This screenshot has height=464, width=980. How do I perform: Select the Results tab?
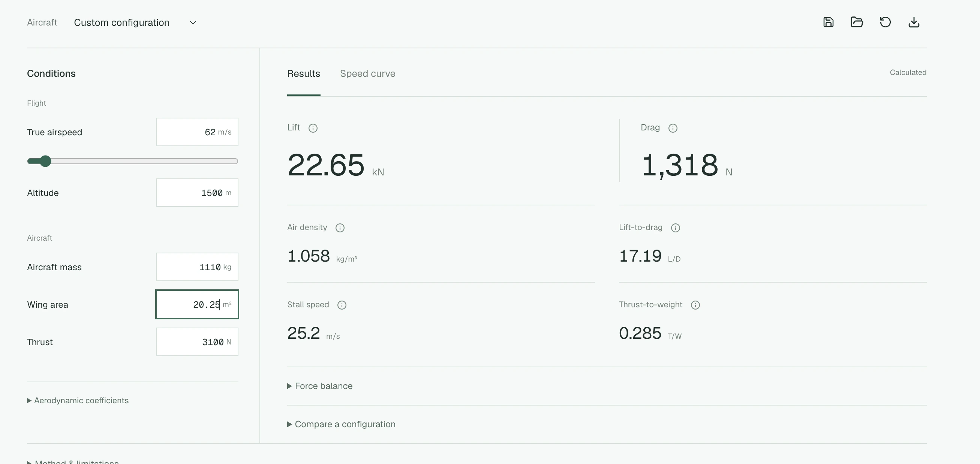click(304, 73)
